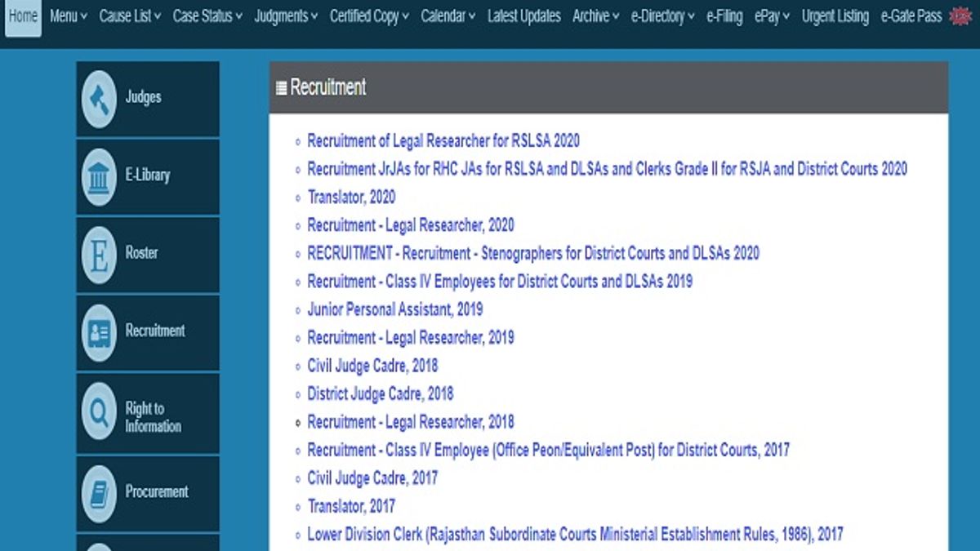Screen dimensions: 980x551
Task: Open the Procurement sidebar label
Action: (x=157, y=491)
